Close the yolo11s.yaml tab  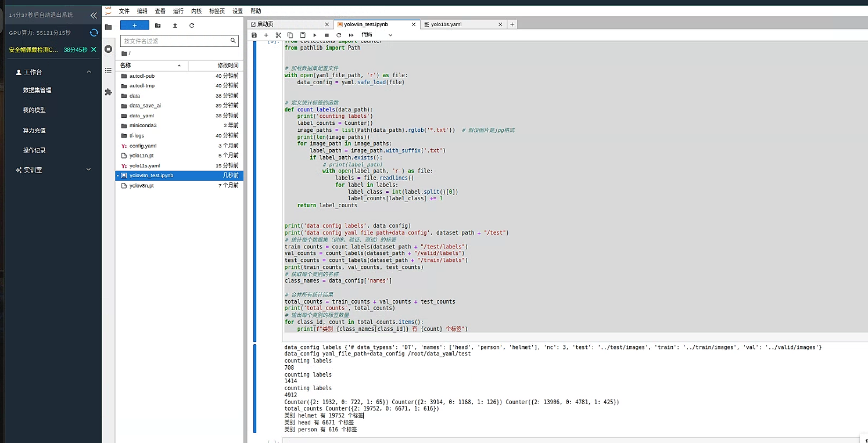click(x=500, y=24)
